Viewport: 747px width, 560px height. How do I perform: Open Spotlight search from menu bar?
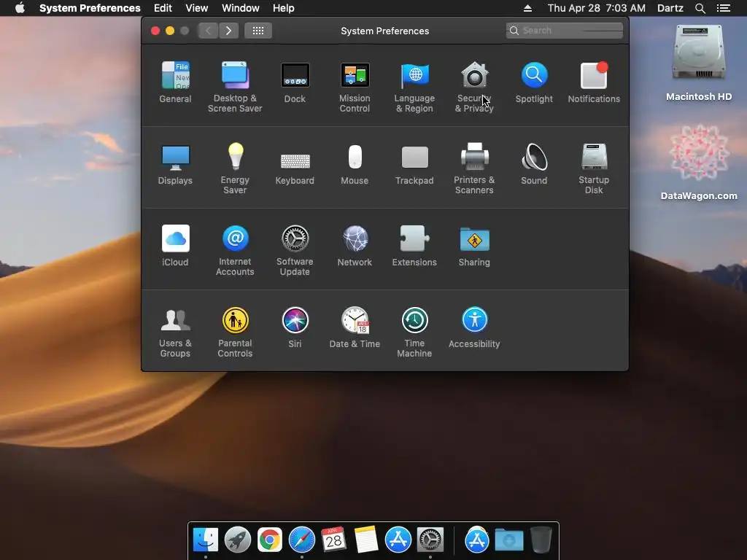700,8
